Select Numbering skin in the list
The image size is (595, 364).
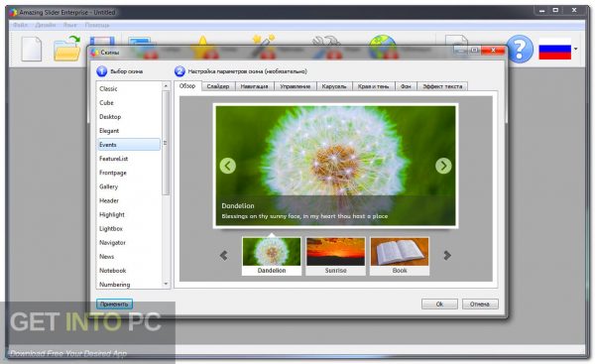click(x=129, y=285)
